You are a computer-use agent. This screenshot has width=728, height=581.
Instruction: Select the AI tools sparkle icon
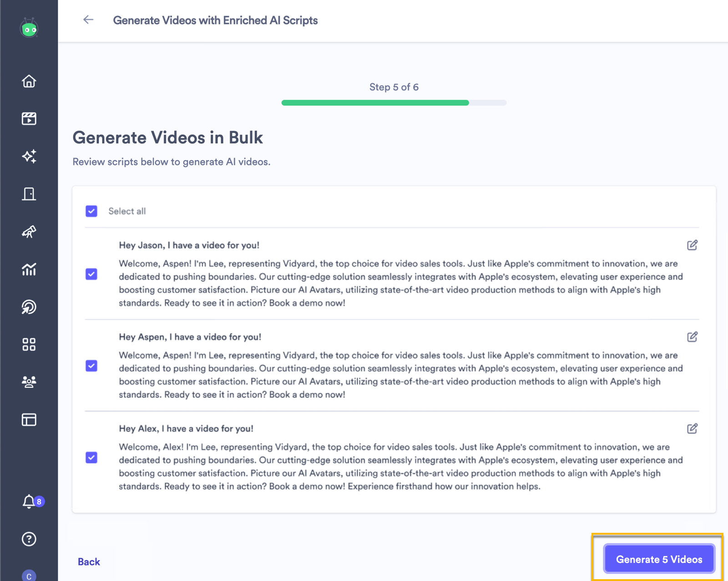tap(29, 156)
